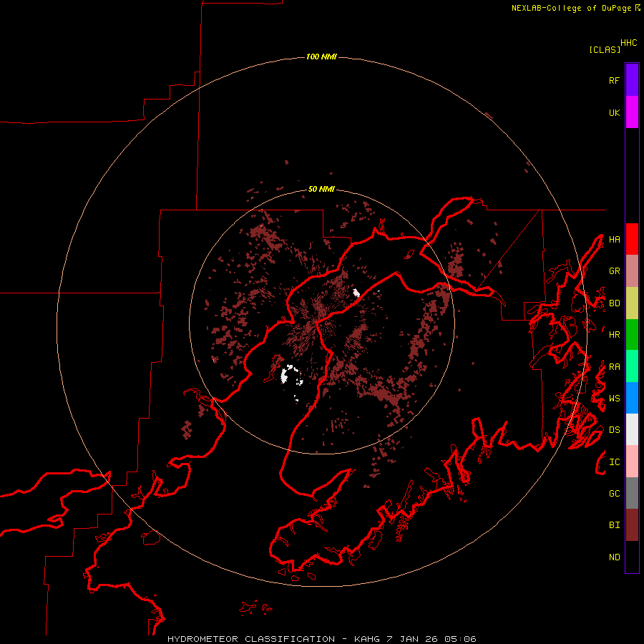This screenshot has height=644, width=644.
Task: Click the RA light-green legend swatch
Action: pos(632,366)
